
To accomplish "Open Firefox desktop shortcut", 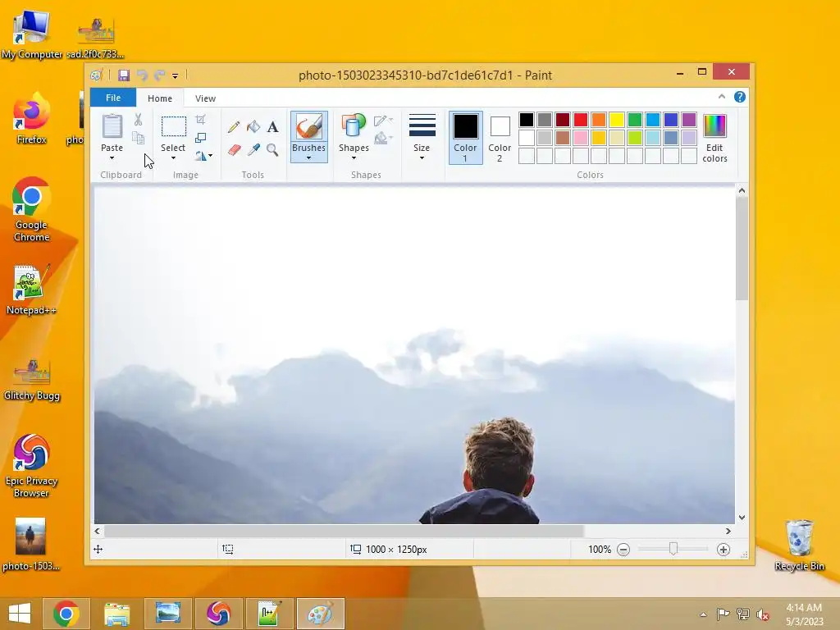I will (x=32, y=120).
